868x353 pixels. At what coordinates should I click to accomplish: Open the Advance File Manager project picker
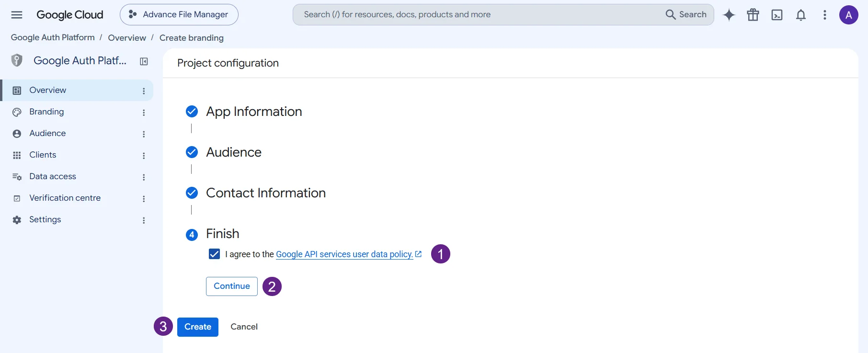(x=179, y=15)
